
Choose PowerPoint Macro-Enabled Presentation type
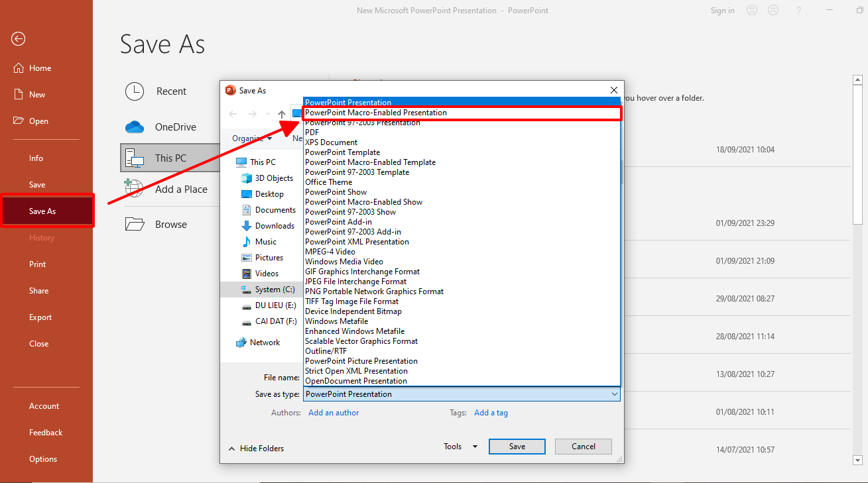[x=462, y=113]
